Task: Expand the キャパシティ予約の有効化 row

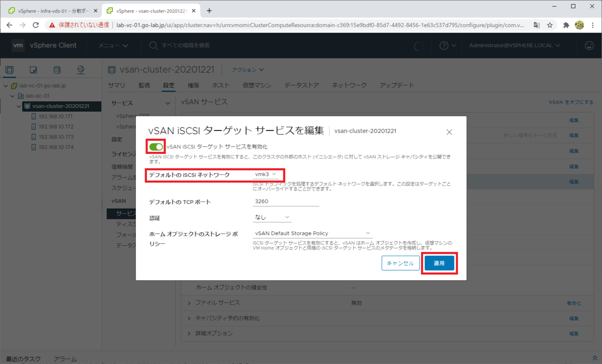Action: [x=189, y=318]
